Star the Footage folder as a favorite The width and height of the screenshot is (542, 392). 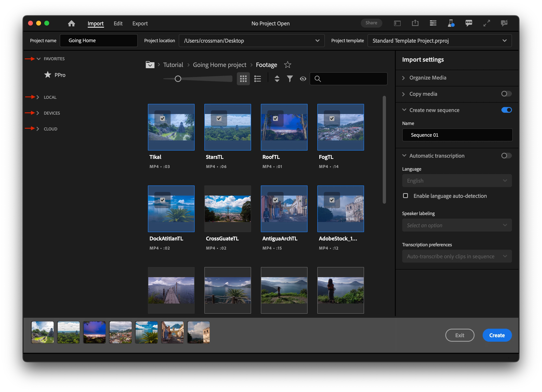[287, 65]
